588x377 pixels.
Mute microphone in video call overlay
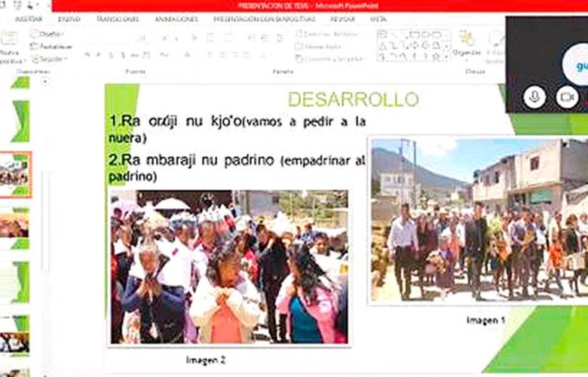coord(534,97)
